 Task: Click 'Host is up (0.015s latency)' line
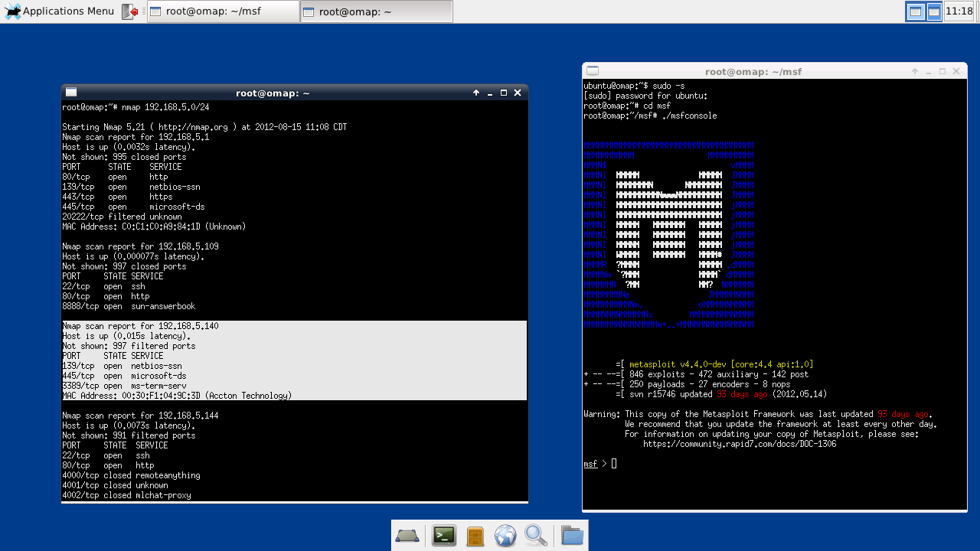[x=126, y=336]
